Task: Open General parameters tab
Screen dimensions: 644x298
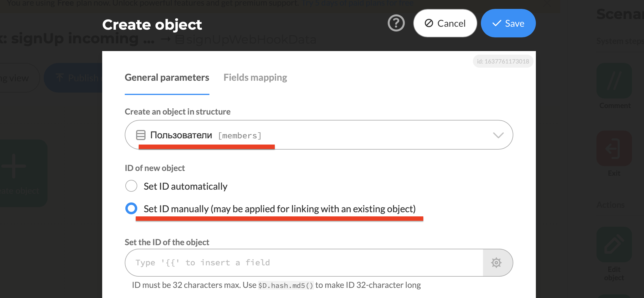Action: pos(167,77)
